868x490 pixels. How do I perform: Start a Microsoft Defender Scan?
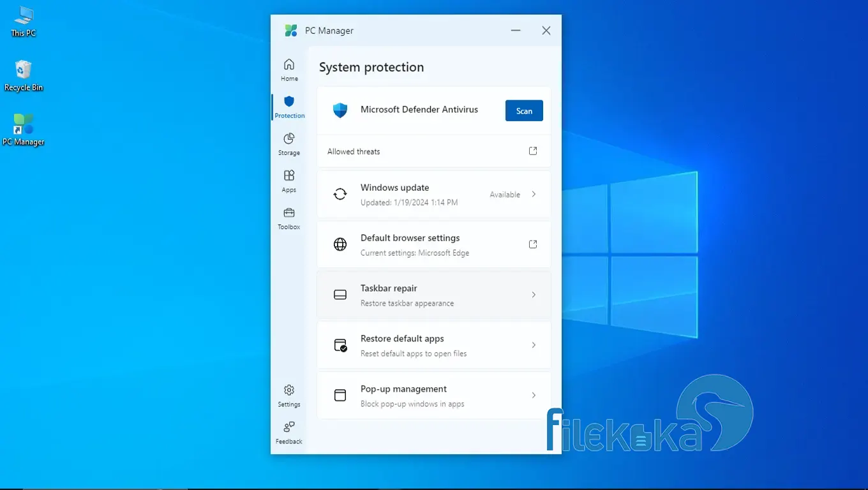(x=524, y=110)
